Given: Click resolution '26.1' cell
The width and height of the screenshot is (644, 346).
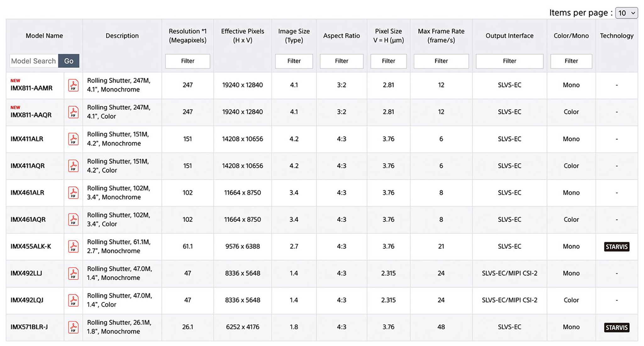Looking at the screenshot, I should 188,327.
